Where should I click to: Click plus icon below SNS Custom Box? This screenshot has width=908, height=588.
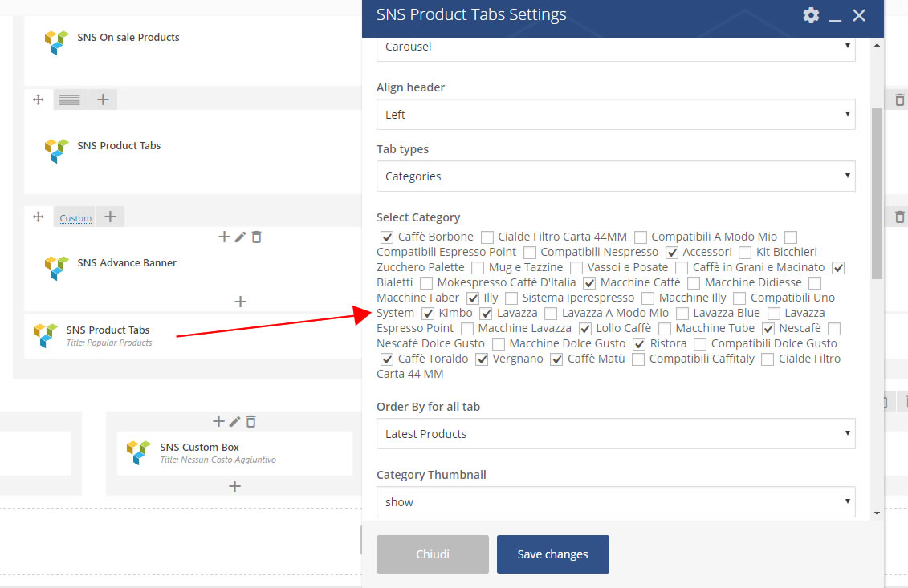[x=234, y=486]
